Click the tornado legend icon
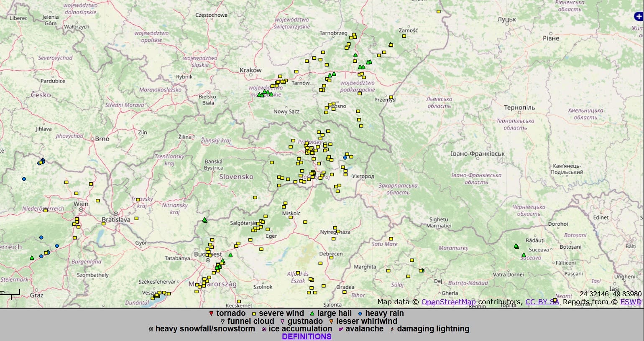 (x=211, y=313)
